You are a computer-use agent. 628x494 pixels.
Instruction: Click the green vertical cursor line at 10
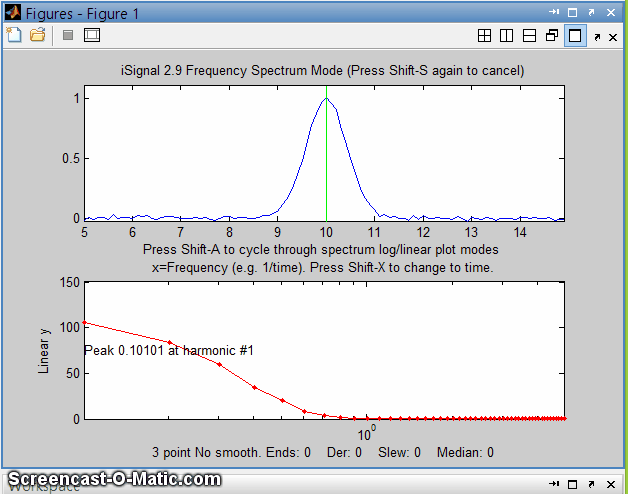point(326,160)
